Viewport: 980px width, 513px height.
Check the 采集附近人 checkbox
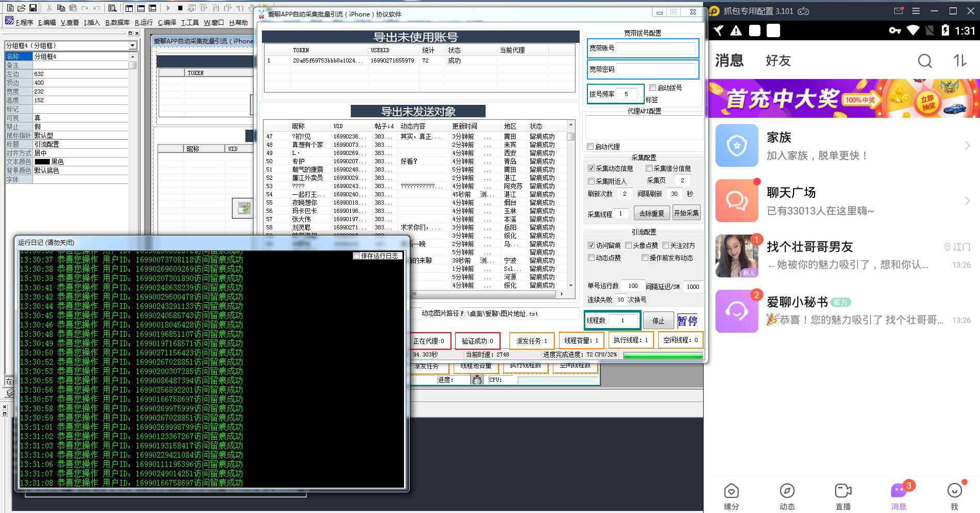[x=591, y=181]
